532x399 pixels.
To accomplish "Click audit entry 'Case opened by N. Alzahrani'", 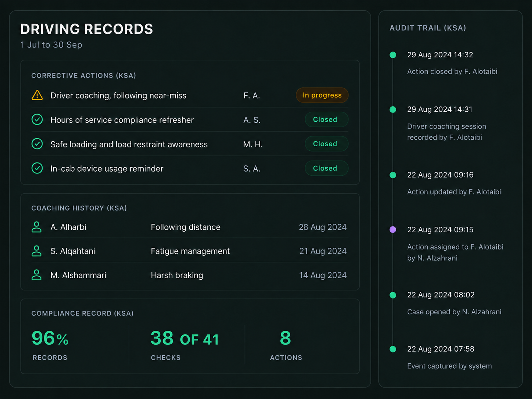I will point(454,312).
